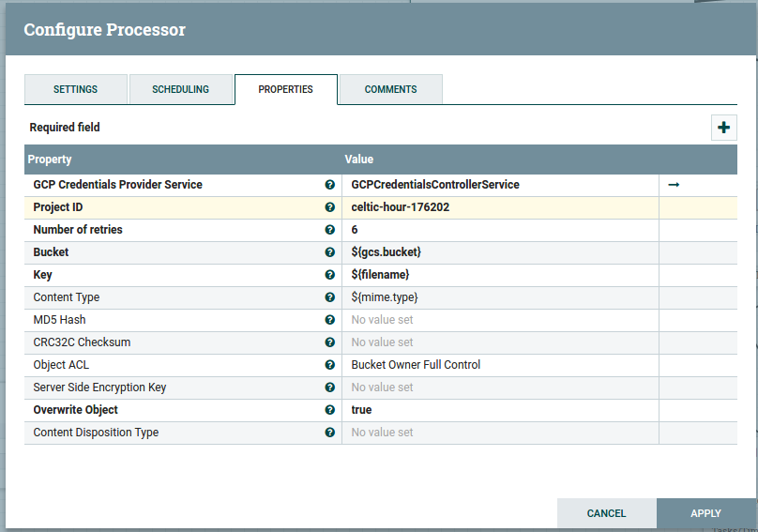This screenshot has width=758, height=532.
Task: Show help for Bucket property
Action: pyautogui.click(x=329, y=252)
